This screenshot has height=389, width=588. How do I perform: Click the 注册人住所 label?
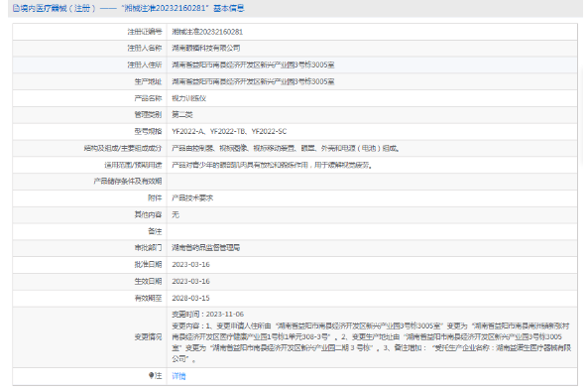[145, 65]
